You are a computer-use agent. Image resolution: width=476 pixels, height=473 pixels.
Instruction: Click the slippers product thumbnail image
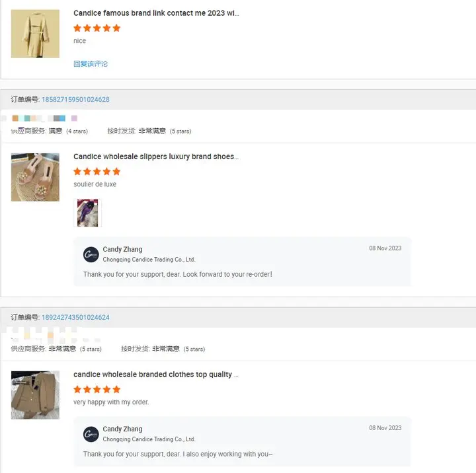coord(35,177)
